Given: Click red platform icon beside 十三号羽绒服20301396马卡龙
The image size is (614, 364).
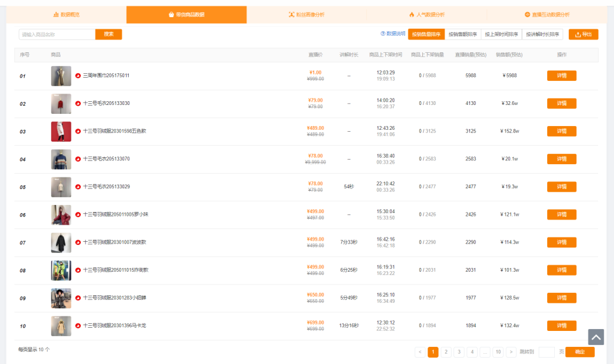Looking at the screenshot, I should pos(78,326).
